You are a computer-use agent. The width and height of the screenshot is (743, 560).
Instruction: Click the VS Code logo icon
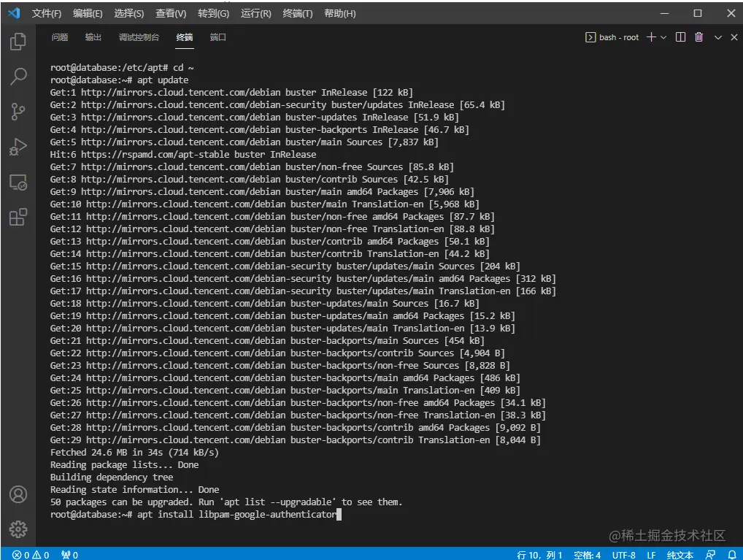(14, 13)
